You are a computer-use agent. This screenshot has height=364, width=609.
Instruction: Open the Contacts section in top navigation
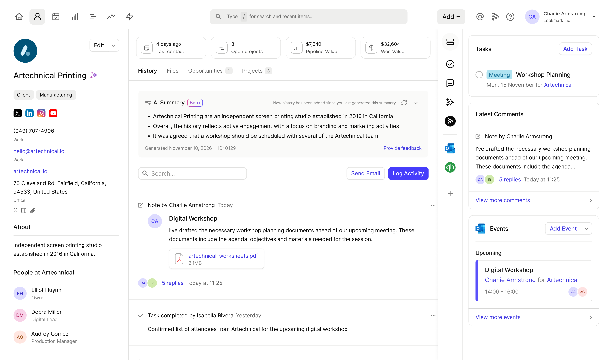tap(37, 16)
